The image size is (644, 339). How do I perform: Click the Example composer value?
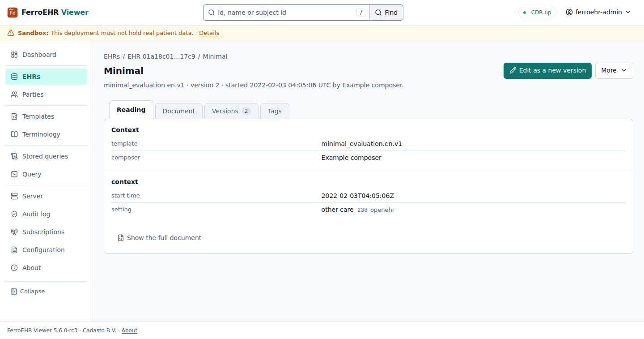(x=352, y=158)
